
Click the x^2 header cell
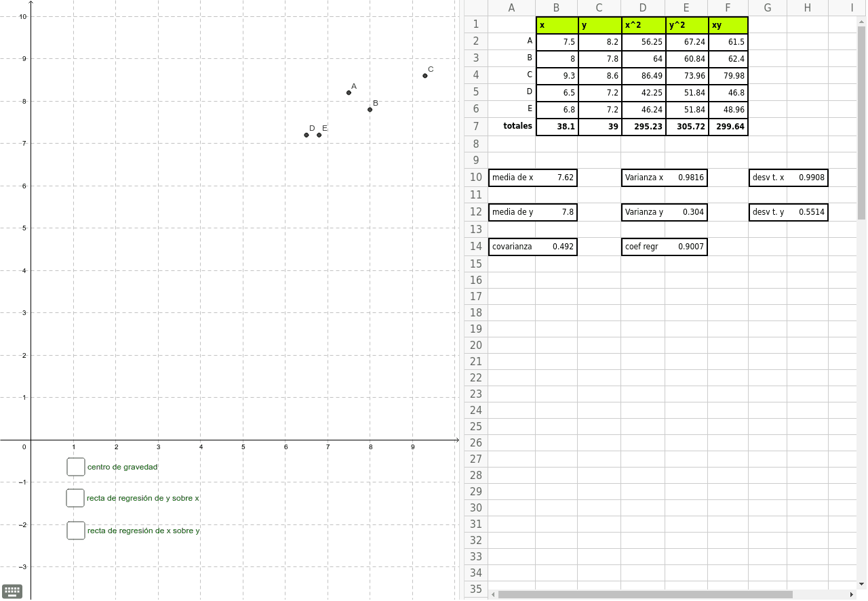tap(644, 25)
